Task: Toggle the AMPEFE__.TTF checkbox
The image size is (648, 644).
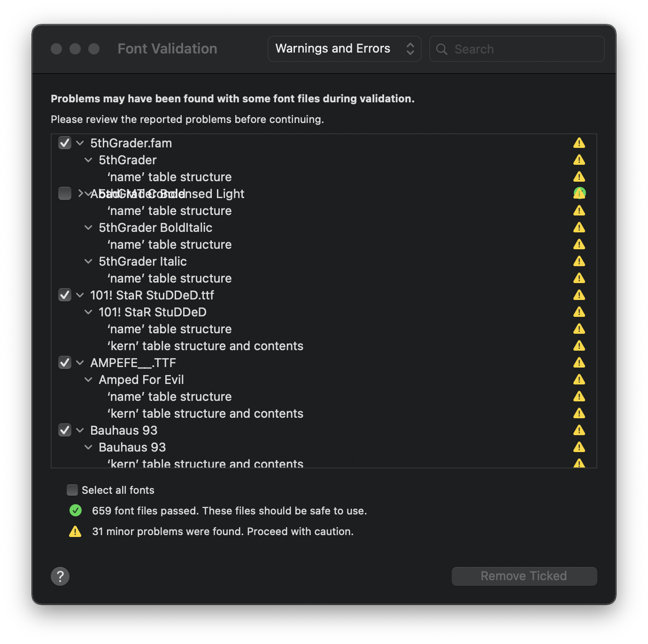Action: pyautogui.click(x=65, y=363)
